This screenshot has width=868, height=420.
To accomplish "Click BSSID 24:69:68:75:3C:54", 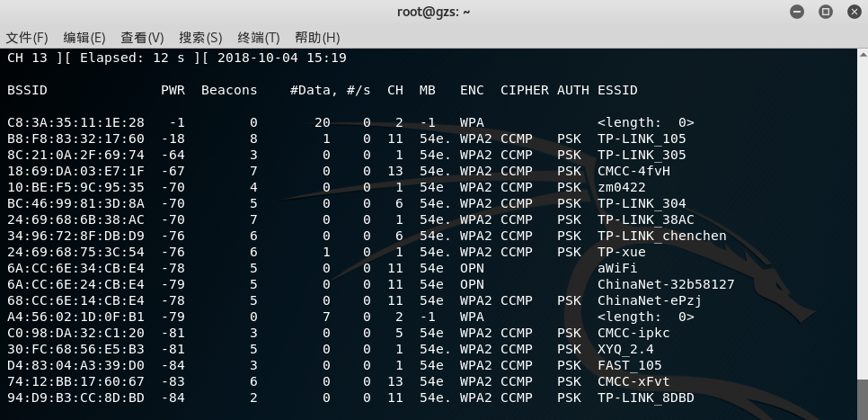I will pyautogui.click(x=75, y=252).
